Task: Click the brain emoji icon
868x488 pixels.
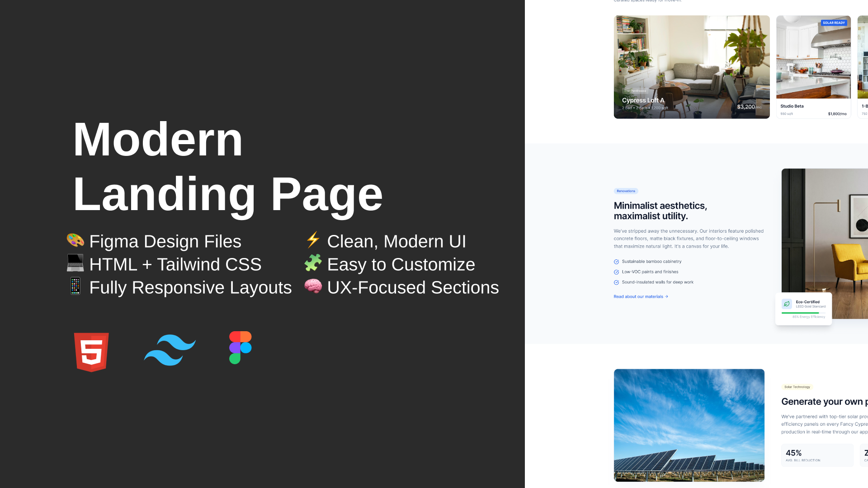Action: (313, 286)
